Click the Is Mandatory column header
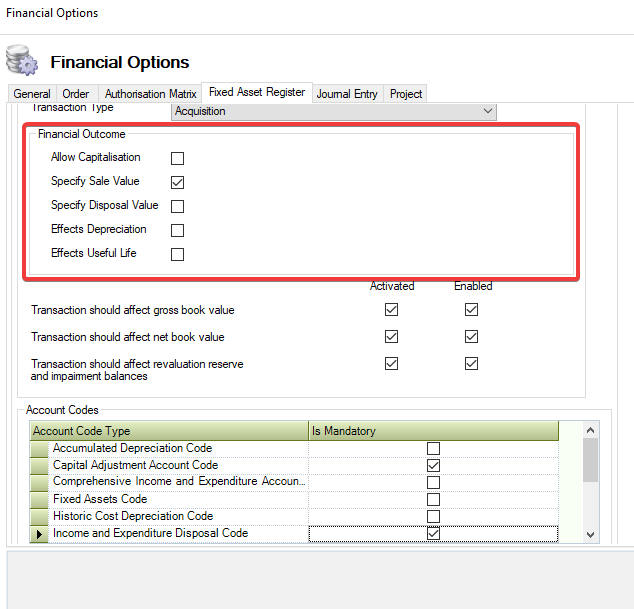 point(432,431)
